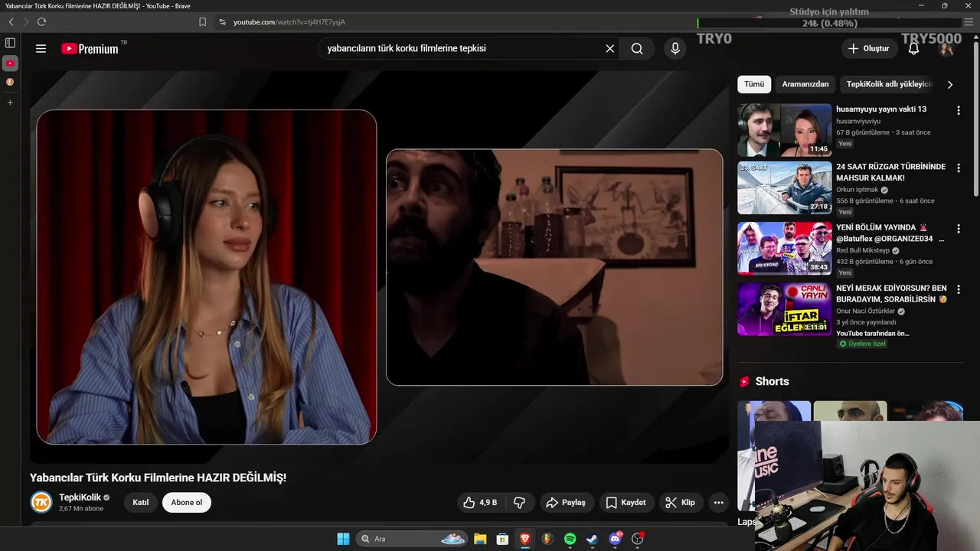Image resolution: width=980 pixels, height=551 pixels.
Task: Open Steam from the taskbar
Action: click(592, 539)
